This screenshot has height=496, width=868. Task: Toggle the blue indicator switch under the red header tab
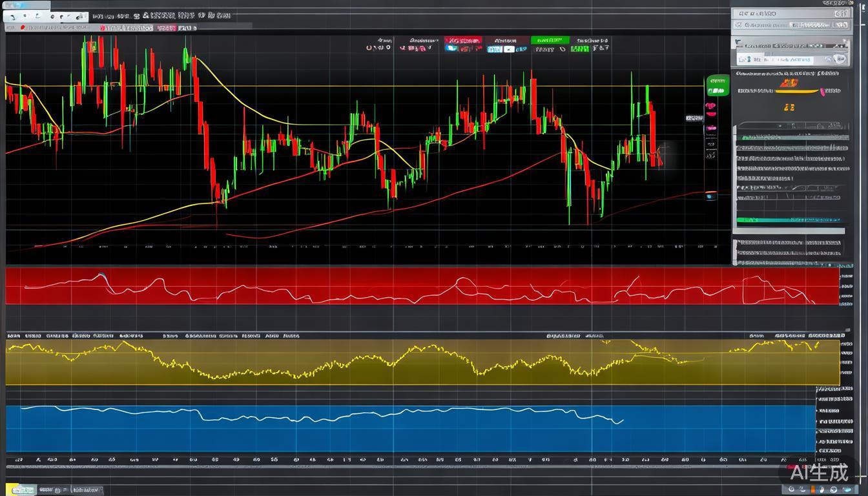452,48
